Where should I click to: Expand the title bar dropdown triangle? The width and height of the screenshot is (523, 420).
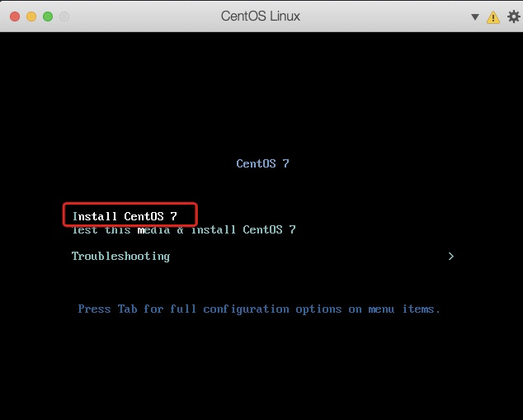[x=475, y=17]
